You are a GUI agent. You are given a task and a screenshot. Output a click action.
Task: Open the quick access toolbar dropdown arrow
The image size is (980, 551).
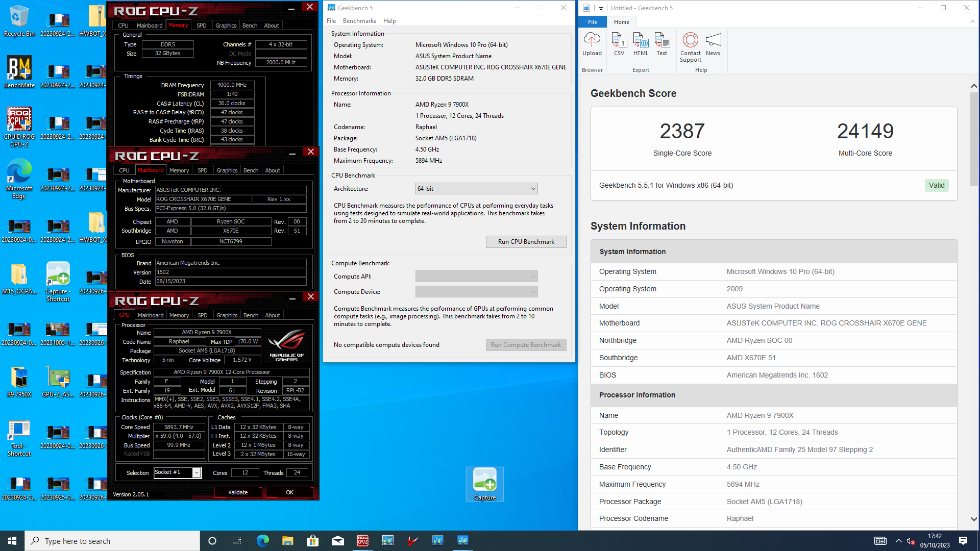[x=601, y=8]
